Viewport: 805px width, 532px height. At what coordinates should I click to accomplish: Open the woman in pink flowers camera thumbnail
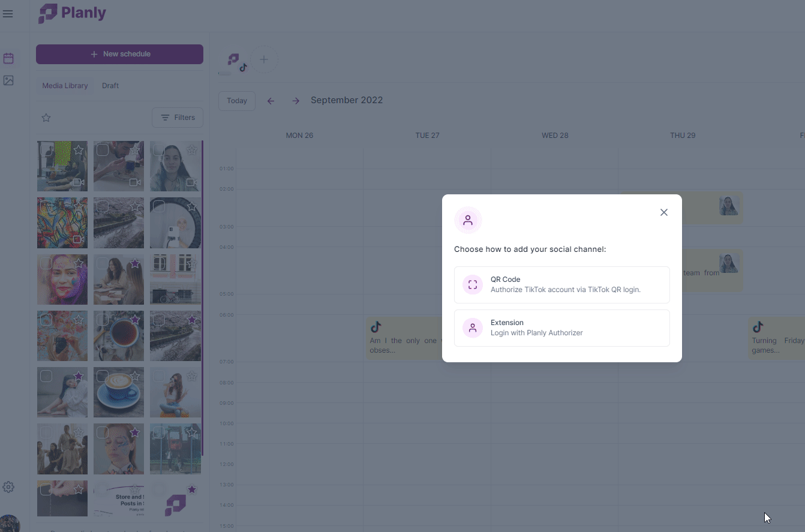coord(62,336)
